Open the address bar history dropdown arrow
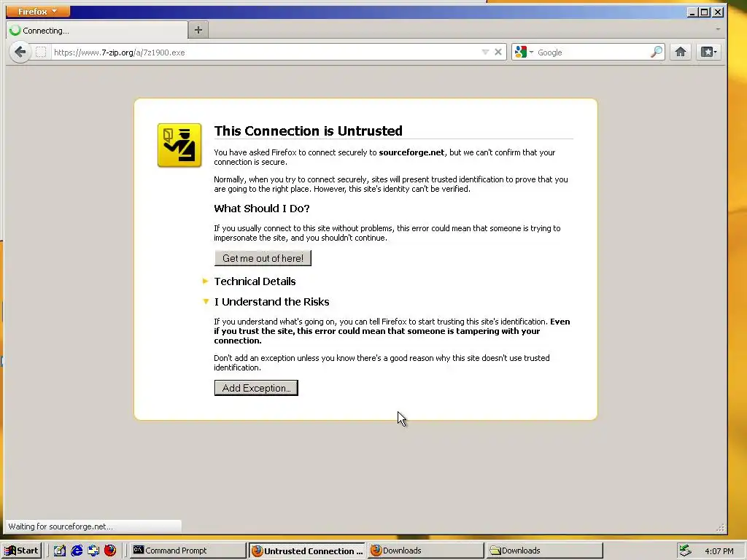The width and height of the screenshot is (747, 560). point(485,52)
